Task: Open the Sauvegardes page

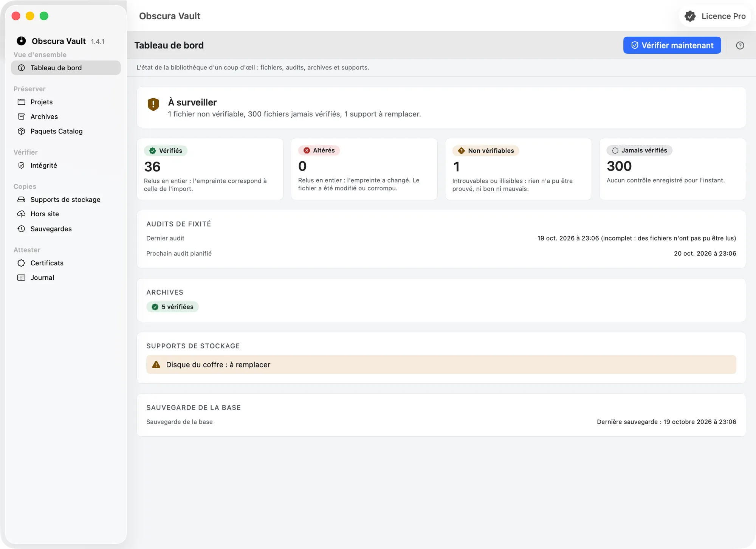Action: [66, 229]
